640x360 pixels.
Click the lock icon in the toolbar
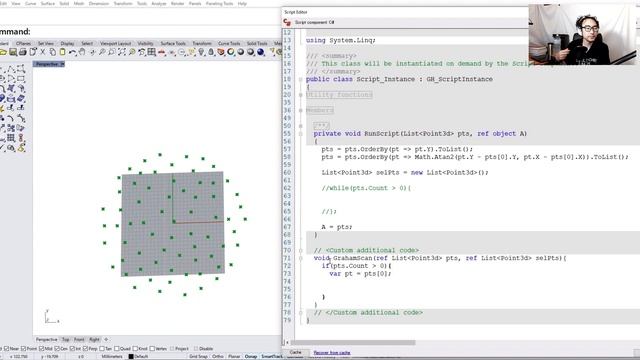click(x=211, y=52)
